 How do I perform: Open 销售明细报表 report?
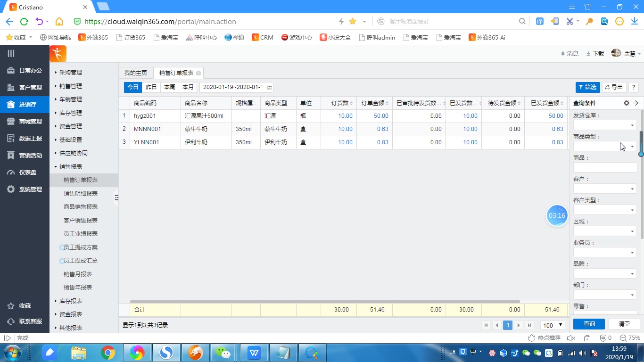coord(81,194)
